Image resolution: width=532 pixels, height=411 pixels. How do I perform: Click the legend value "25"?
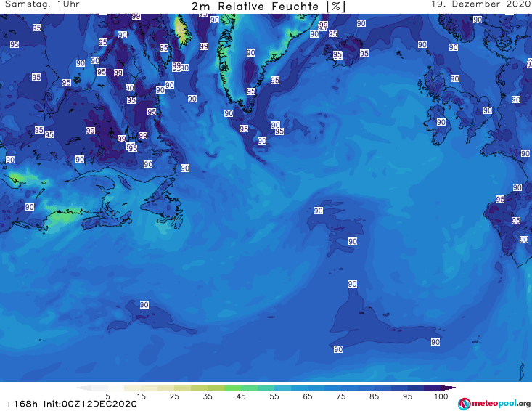174,396
